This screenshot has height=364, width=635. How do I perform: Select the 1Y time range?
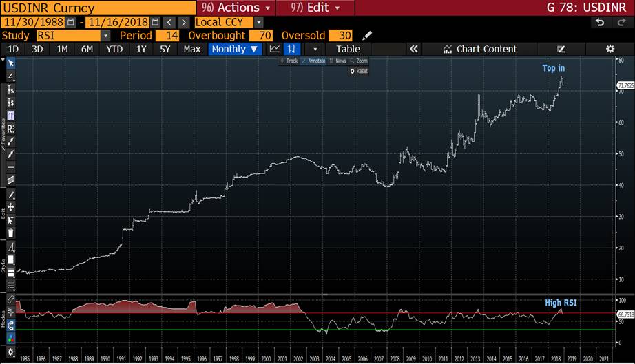click(141, 49)
